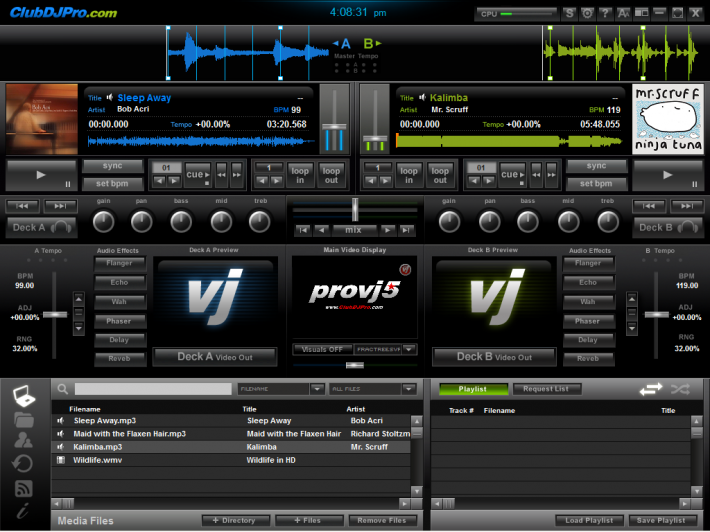The height and width of the screenshot is (532, 710).
Task: Enable Delay effect on Deck B
Action: (588, 340)
